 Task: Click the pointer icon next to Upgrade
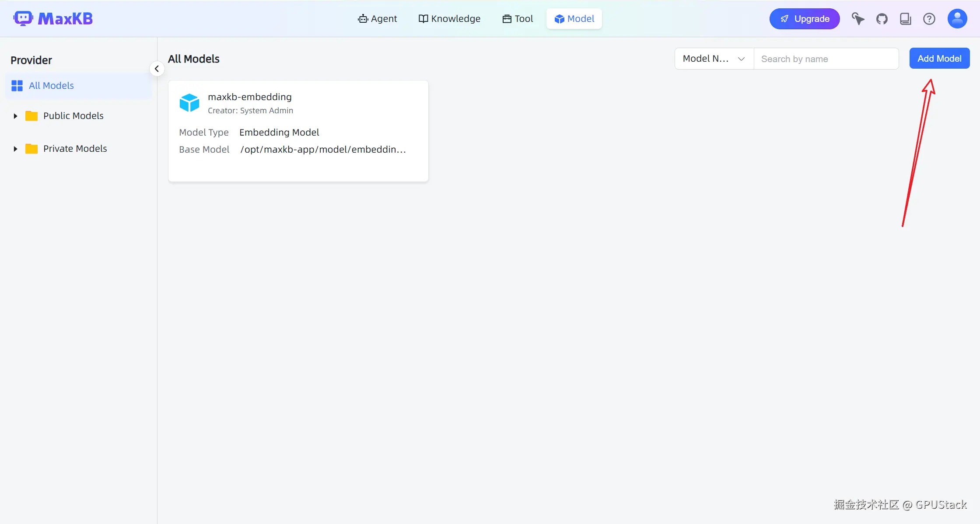(857, 19)
